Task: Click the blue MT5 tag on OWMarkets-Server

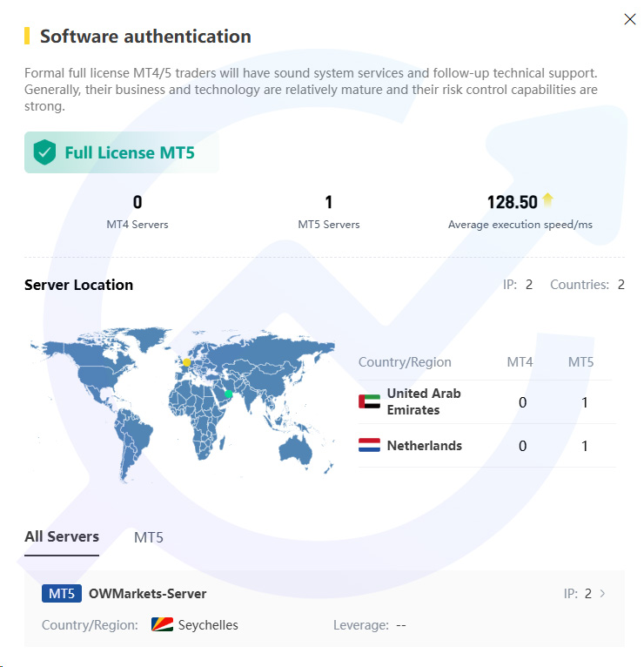Action: (x=62, y=593)
